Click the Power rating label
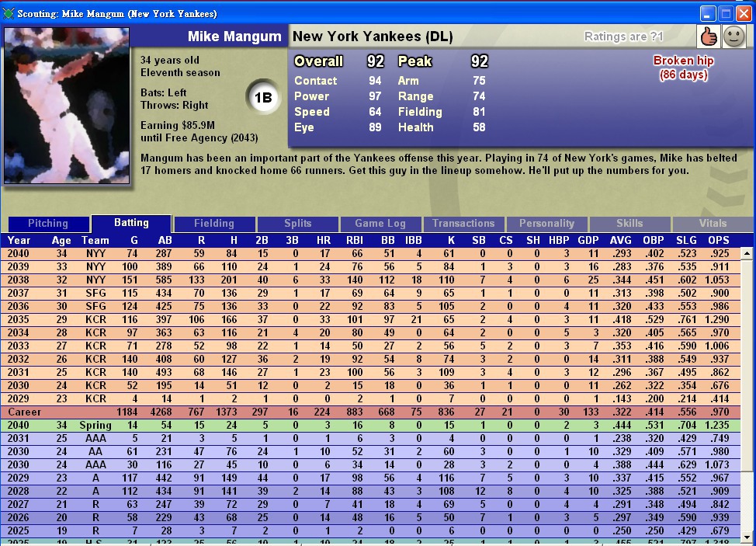This screenshot has width=756, height=546. click(311, 96)
